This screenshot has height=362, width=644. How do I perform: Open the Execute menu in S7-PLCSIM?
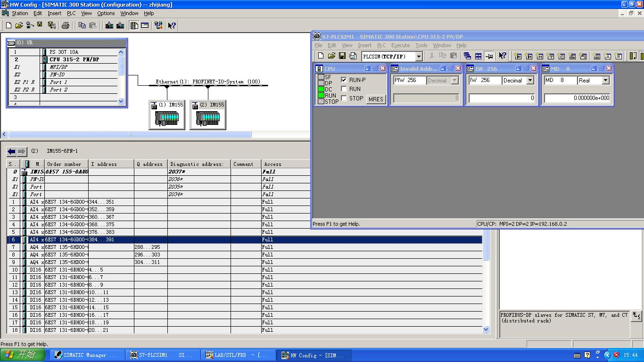point(400,45)
